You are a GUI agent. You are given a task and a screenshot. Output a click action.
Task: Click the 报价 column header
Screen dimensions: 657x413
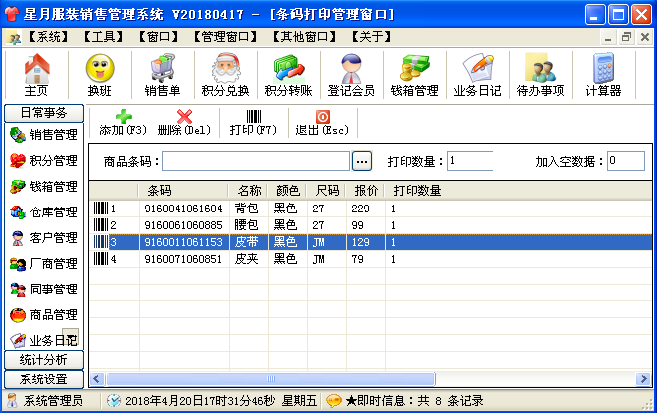click(x=366, y=191)
